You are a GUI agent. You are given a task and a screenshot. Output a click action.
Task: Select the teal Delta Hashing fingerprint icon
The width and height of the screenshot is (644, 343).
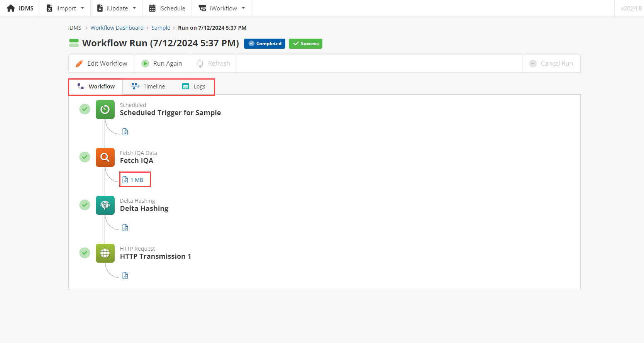(x=105, y=205)
